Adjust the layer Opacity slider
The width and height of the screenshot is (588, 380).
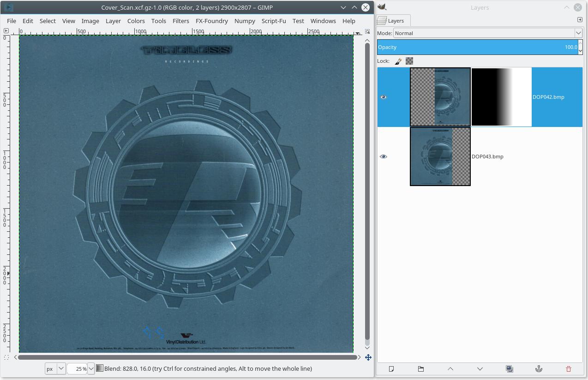click(477, 47)
